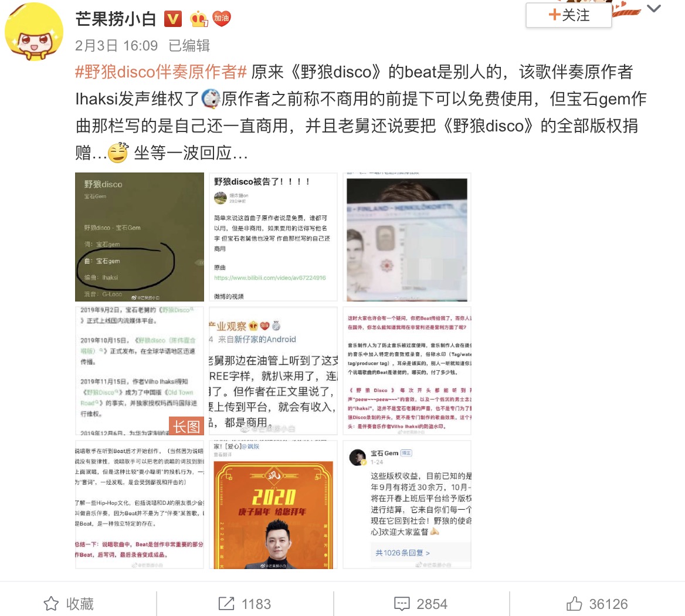685x616 pixels.
Task: Click the repost icon showing 1183
Action: tap(226, 604)
